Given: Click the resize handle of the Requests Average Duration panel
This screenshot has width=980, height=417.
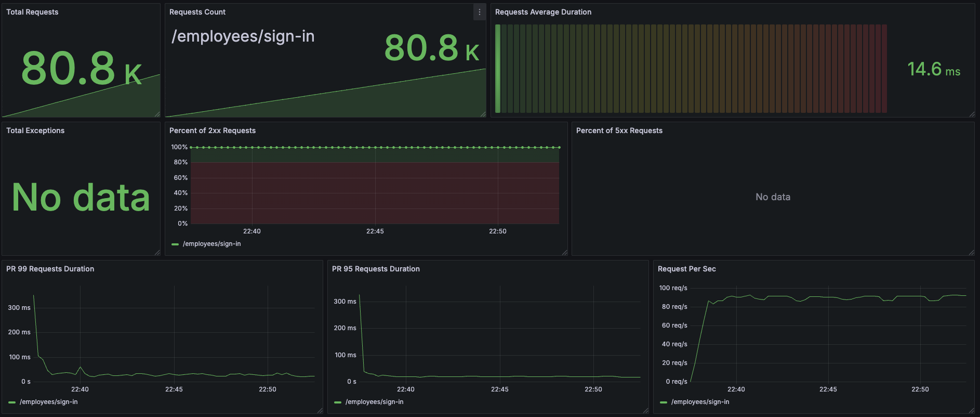Looking at the screenshot, I should pyautogui.click(x=972, y=114).
